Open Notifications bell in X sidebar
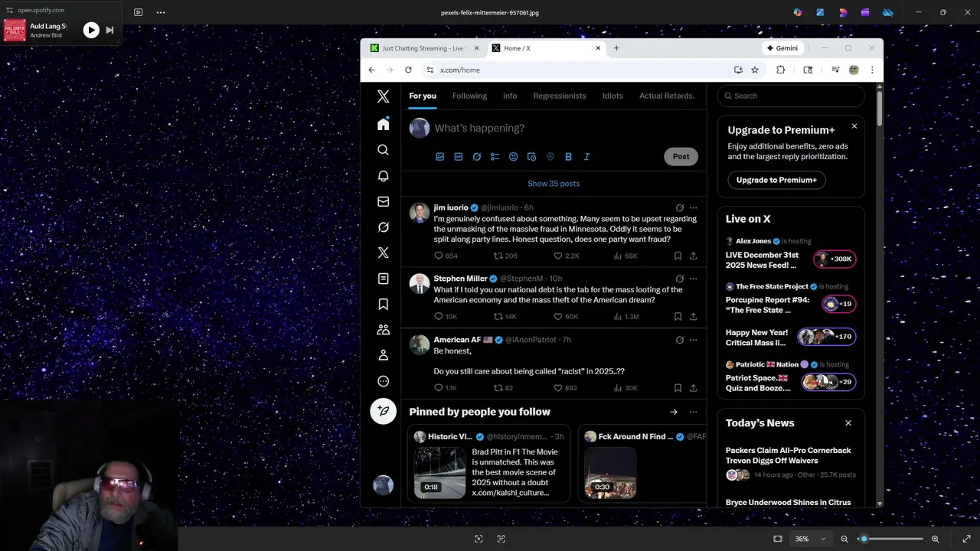The width and height of the screenshot is (980, 551). (384, 176)
